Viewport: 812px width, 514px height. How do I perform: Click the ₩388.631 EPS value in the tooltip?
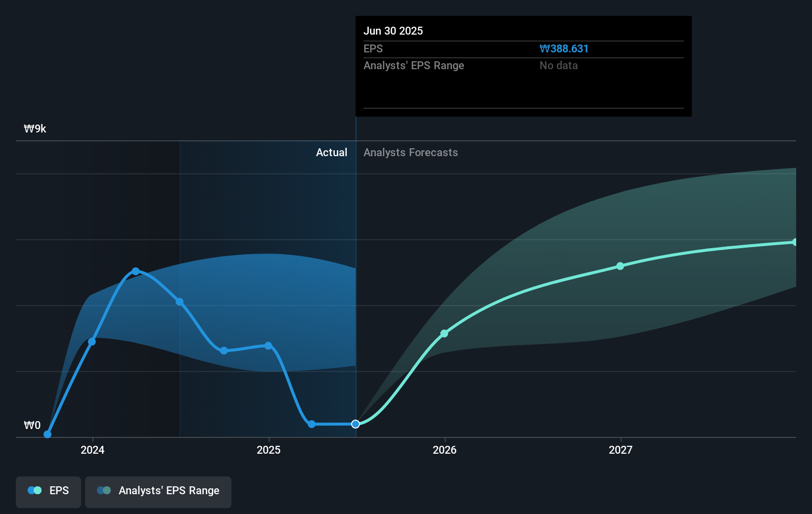coord(563,48)
